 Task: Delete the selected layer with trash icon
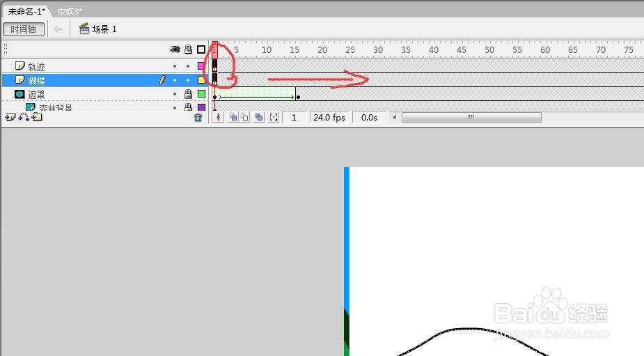198,118
